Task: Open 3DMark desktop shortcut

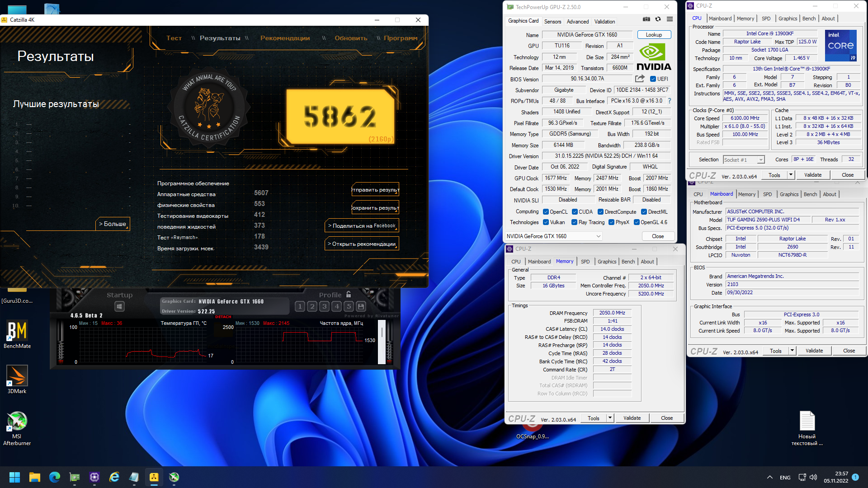Action: [17, 380]
